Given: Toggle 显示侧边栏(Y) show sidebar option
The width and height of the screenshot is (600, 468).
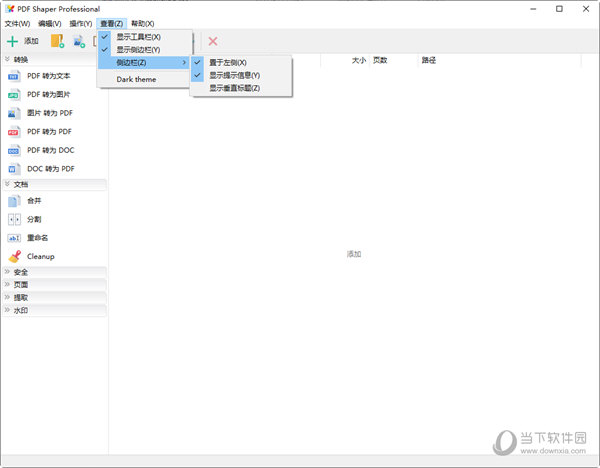Looking at the screenshot, I should coord(145,50).
